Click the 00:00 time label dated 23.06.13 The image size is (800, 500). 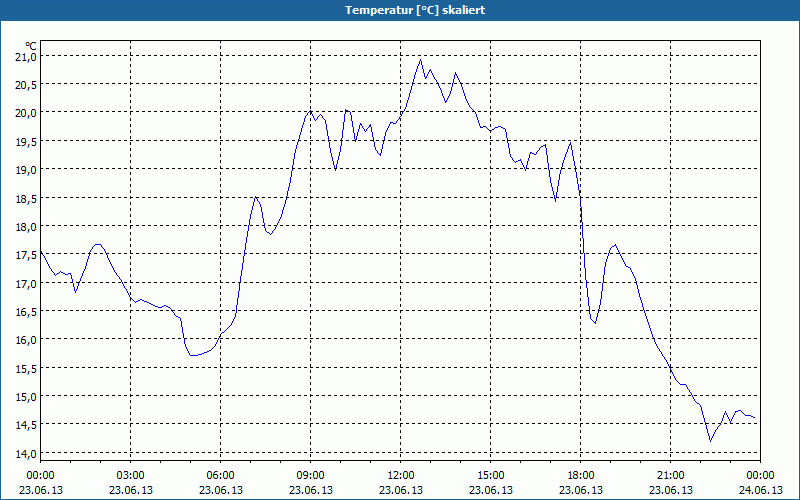tap(40, 476)
